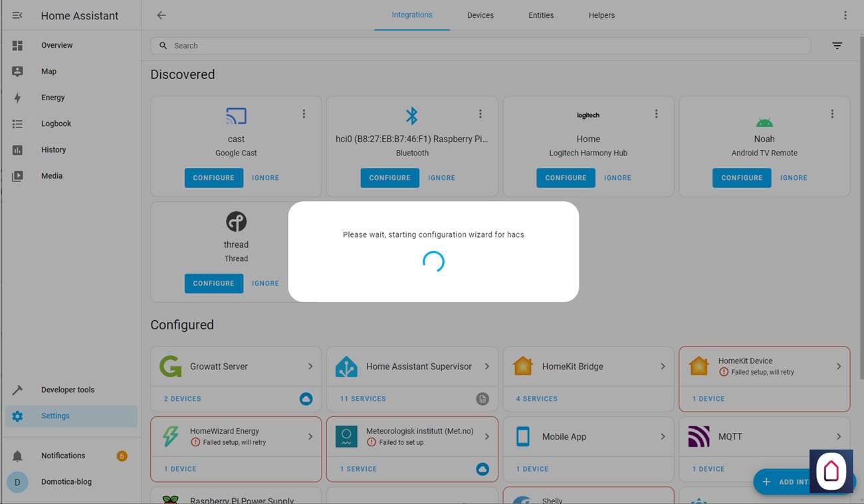Open the Map icon in sidebar
This screenshot has height=504, width=864.
(17, 72)
